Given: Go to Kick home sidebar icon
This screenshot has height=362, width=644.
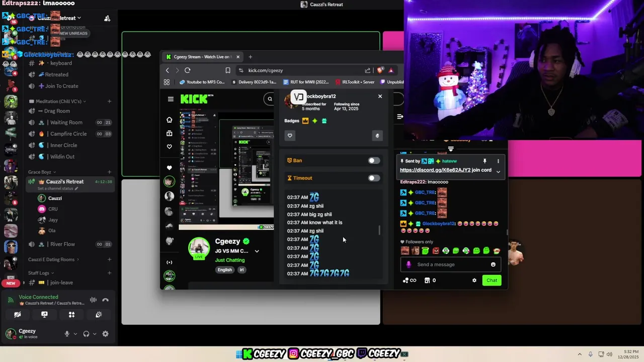Looking at the screenshot, I should (169, 120).
